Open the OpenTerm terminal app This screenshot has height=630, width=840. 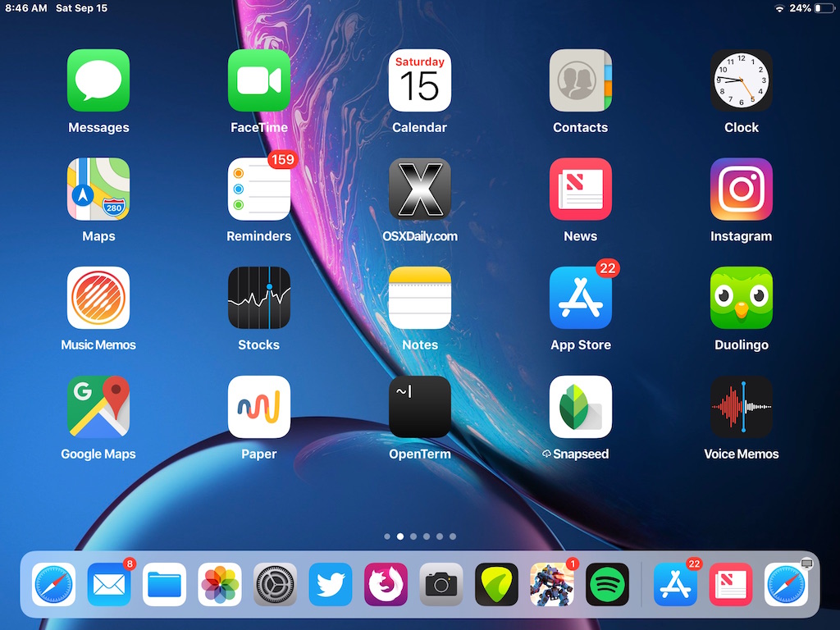(x=420, y=407)
